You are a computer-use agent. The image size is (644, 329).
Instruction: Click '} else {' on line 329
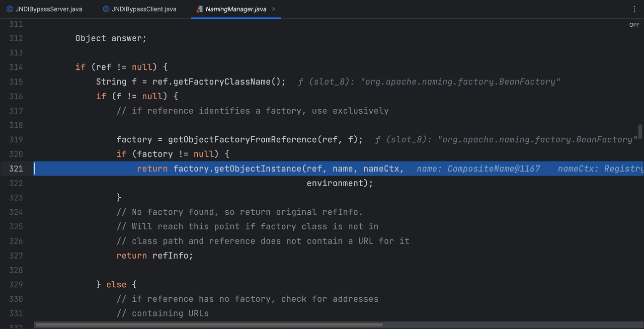point(116,284)
